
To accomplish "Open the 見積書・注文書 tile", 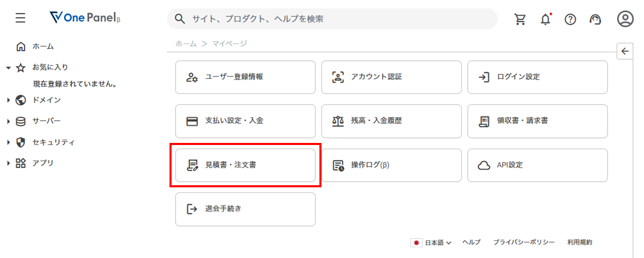I will (245, 165).
